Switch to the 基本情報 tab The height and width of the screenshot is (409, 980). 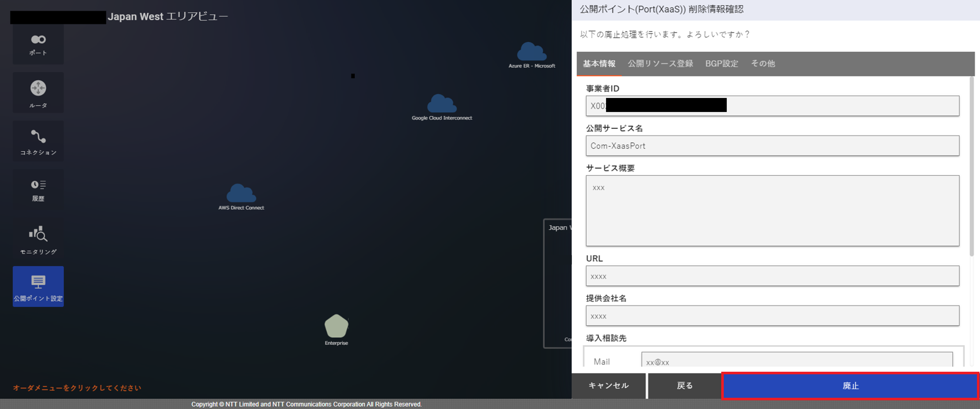point(599,63)
